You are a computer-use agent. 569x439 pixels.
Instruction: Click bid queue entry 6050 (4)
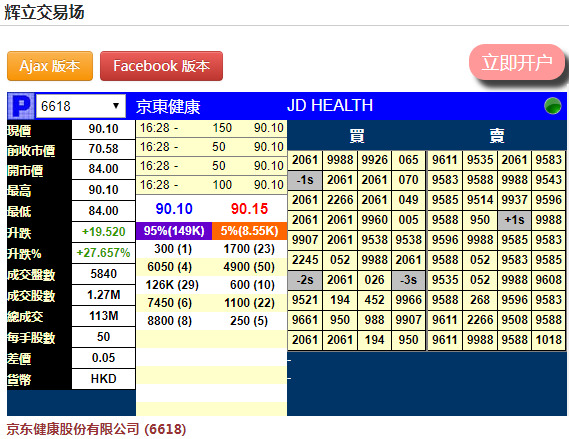(169, 267)
